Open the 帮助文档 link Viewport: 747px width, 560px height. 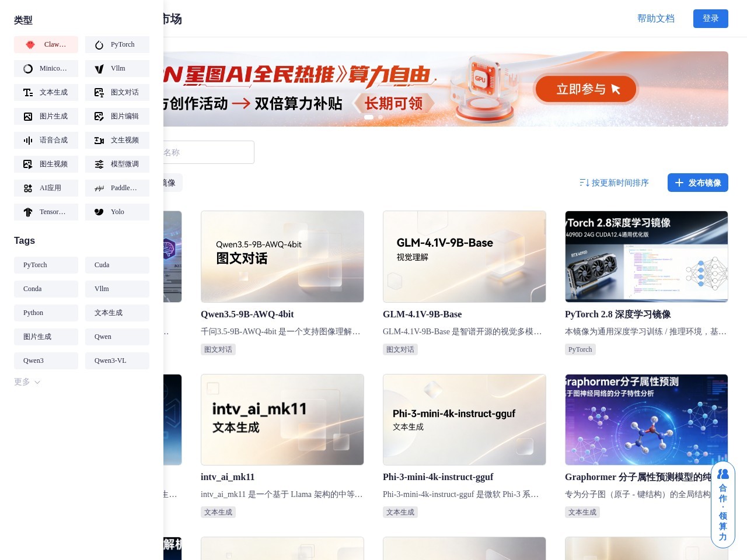coord(655,19)
